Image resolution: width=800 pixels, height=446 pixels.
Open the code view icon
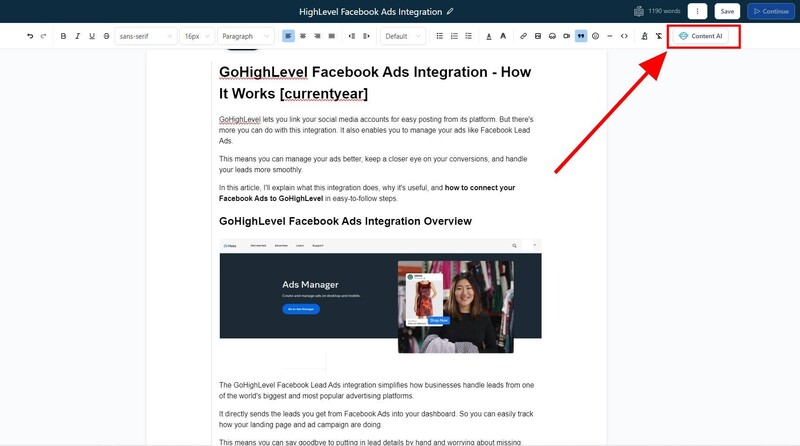pyautogui.click(x=624, y=36)
